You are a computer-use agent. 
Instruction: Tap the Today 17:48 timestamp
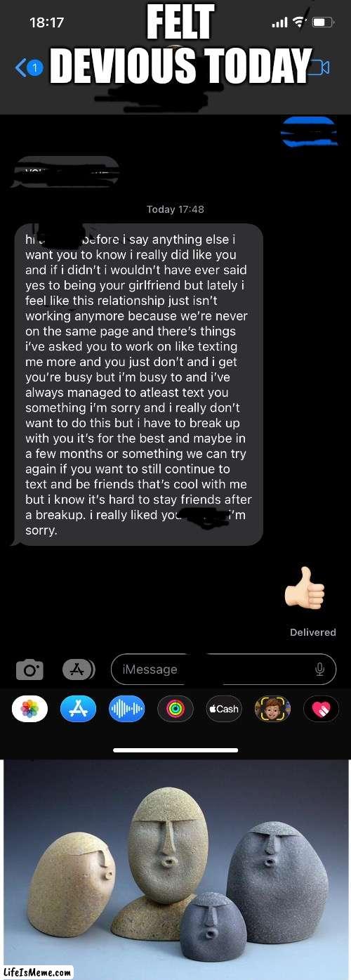pos(175,209)
